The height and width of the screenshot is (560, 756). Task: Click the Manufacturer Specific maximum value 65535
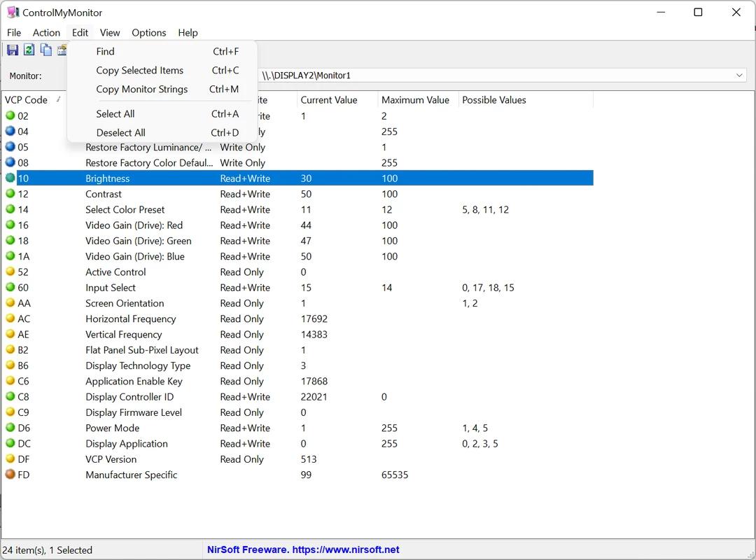pyautogui.click(x=395, y=475)
